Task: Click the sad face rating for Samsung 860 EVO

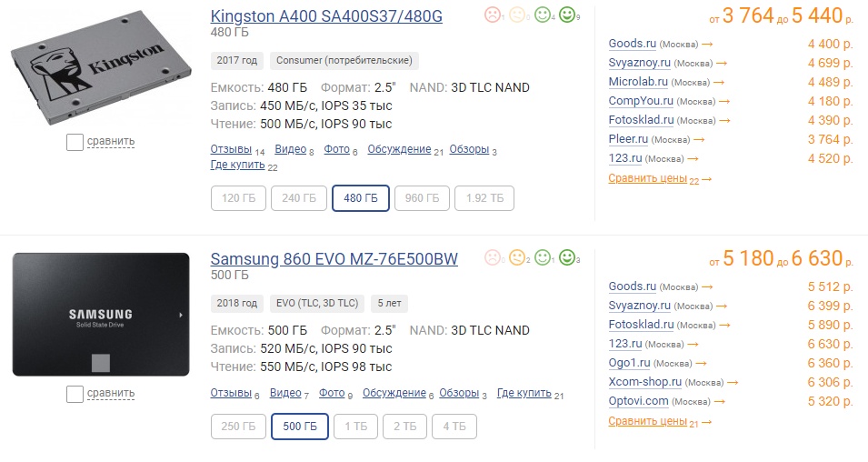Action: click(492, 257)
